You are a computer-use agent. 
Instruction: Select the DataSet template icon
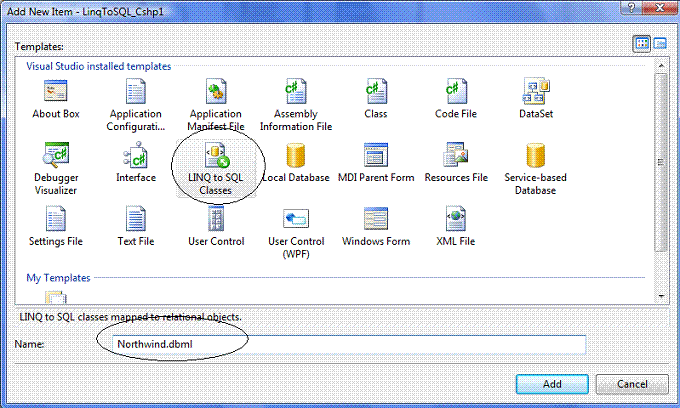coord(536,91)
